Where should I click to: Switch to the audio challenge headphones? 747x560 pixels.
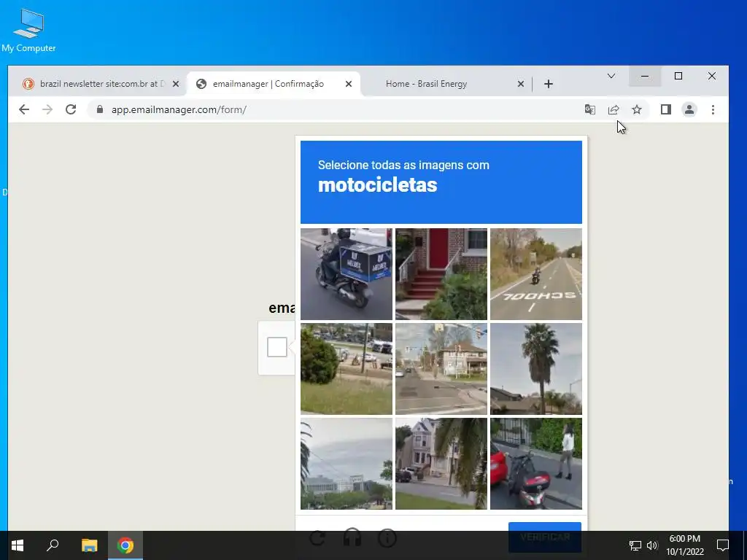pos(352,538)
